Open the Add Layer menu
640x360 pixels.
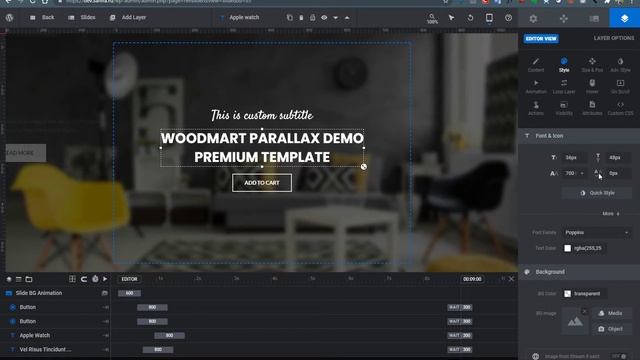(128, 18)
